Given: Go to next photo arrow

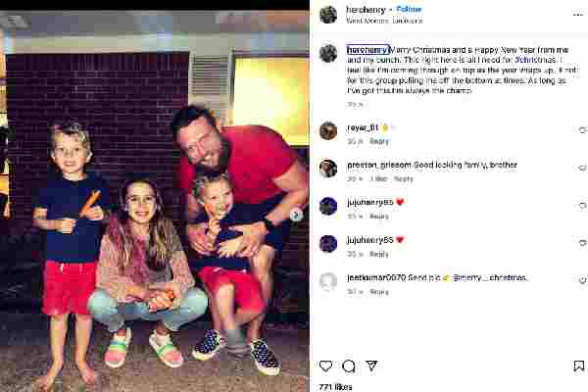Looking at the screenshot, I should (296, 215).
